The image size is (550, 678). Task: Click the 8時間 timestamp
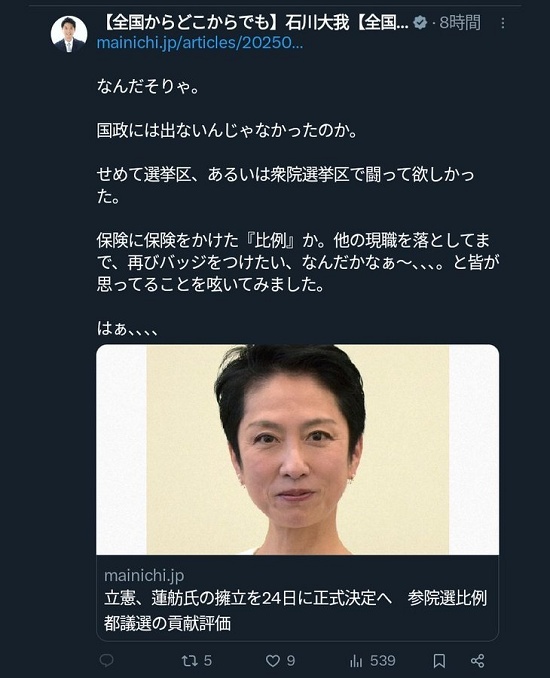point(460,22)
